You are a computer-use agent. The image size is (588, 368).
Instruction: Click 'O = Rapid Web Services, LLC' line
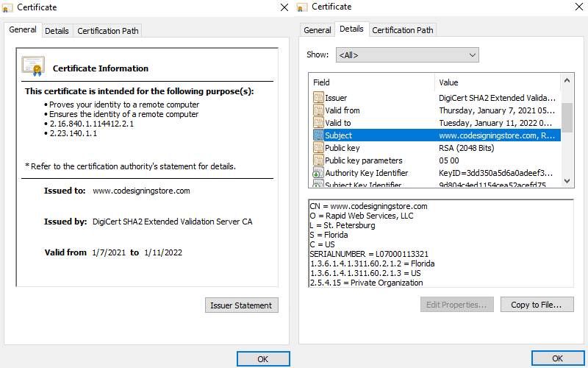tap(362, 216)
